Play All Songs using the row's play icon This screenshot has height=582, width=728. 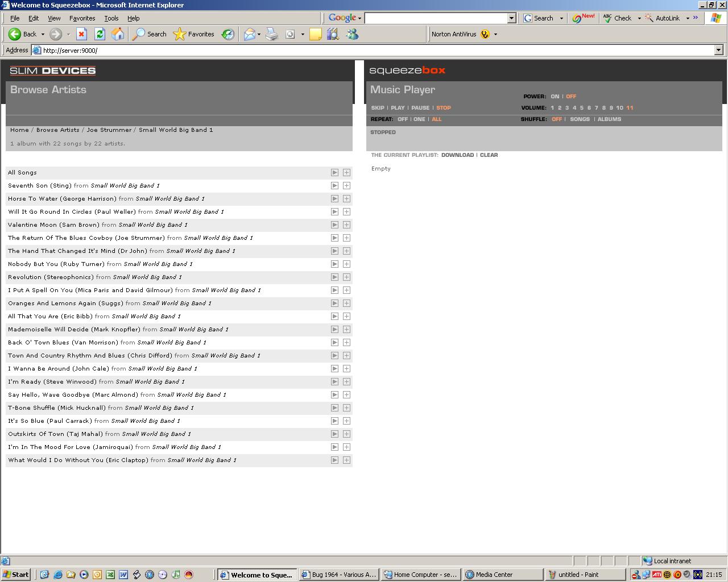click(334, 173)
